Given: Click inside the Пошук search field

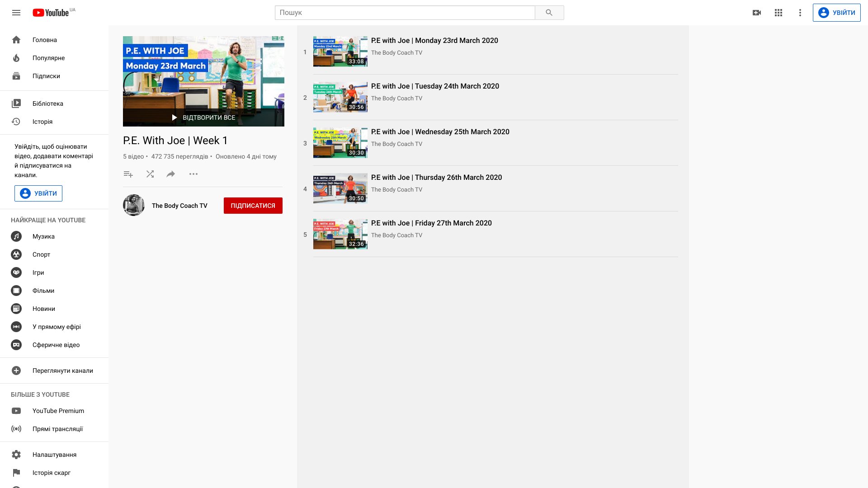Looking at the screenshot, I should click(405, 13).
